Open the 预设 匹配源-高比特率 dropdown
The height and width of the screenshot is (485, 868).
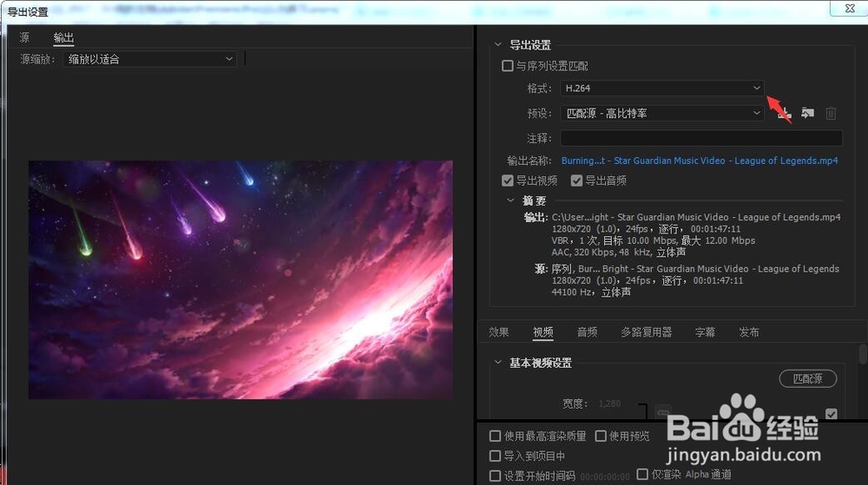point(662,114)
